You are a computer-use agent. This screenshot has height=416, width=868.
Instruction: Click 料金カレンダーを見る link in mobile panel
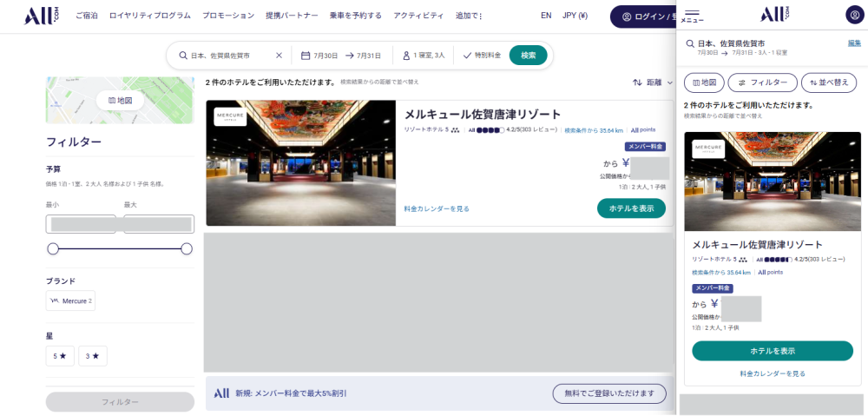click(x=773, y=374)
